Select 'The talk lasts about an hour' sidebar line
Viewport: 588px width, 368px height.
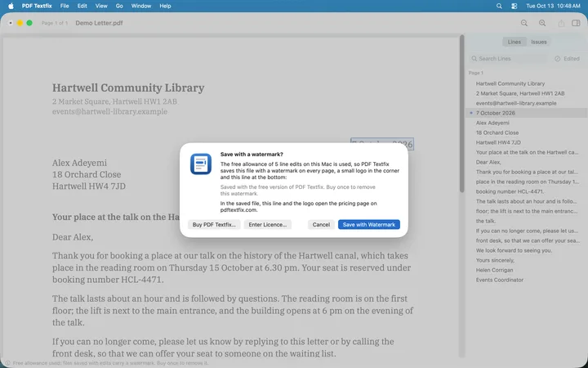[x=527, y=201]
